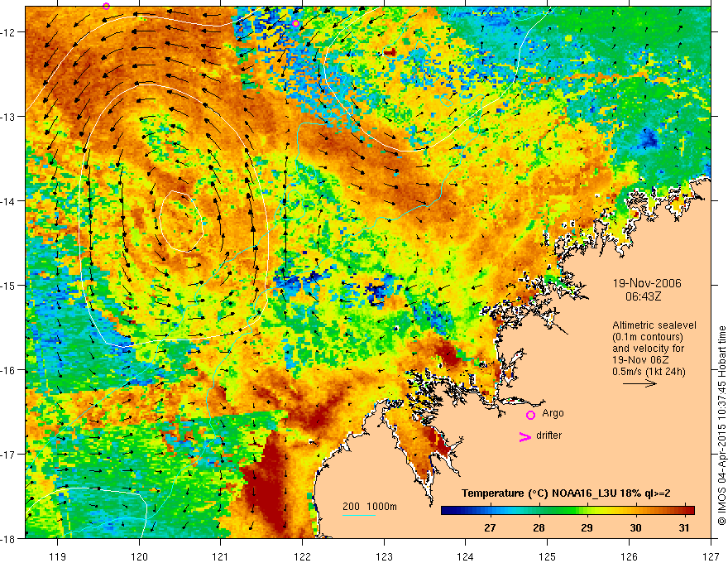728x563 pixels.
Task: Click the '-12' latitude axis label
Action: point(9,32)
